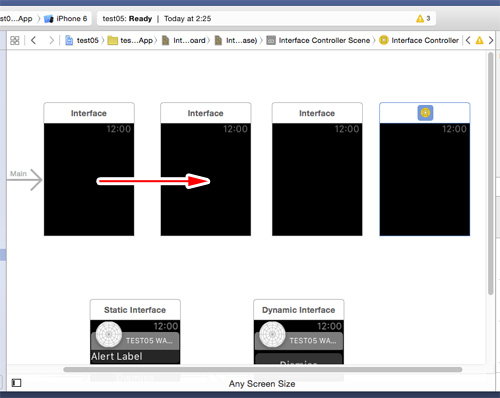Choose the iPhone 6 run destination
500x398 pixels.
point(66,18)
